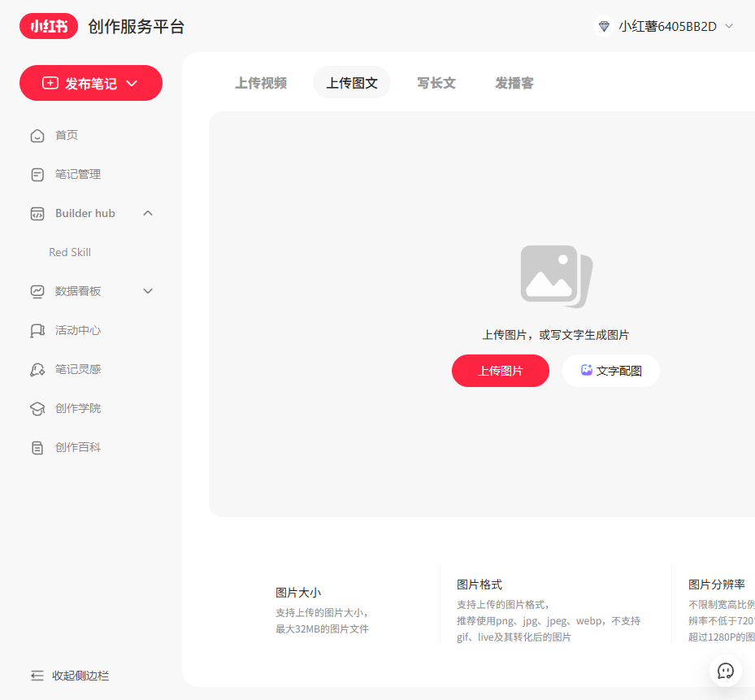Image resolution: width=755 pixels, height=700 pixels.
Task: Click the 创作学院 graduation cap icon
Action: pyautogui.click(x=37, y=408)
